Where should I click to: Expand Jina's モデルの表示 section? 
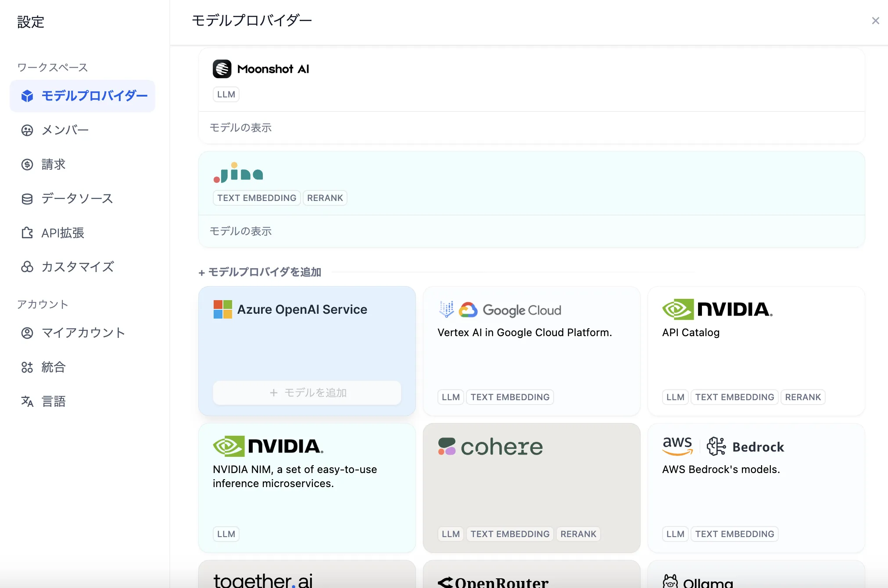[x=240, y=231]
